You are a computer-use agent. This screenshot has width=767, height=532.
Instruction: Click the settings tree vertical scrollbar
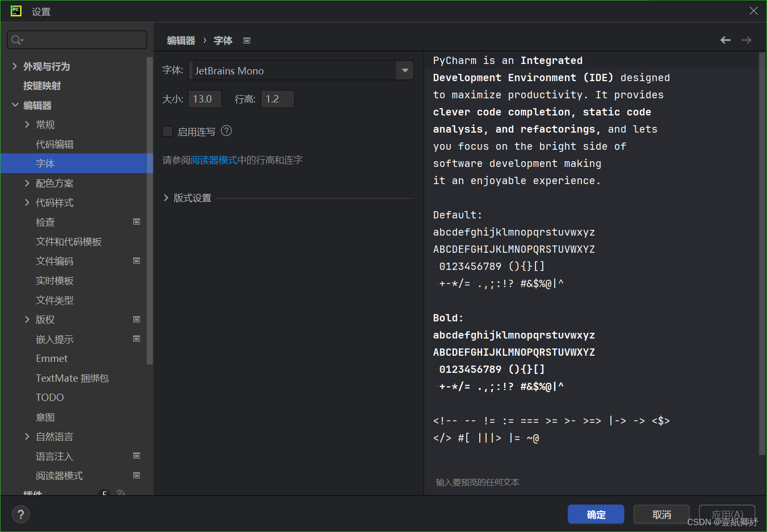[x=150, y=211]
